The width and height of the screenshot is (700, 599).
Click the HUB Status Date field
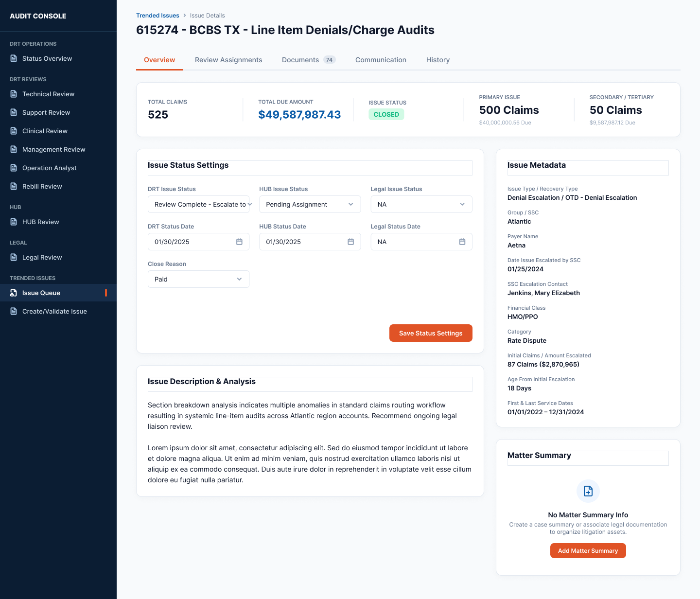click(310, 242)
